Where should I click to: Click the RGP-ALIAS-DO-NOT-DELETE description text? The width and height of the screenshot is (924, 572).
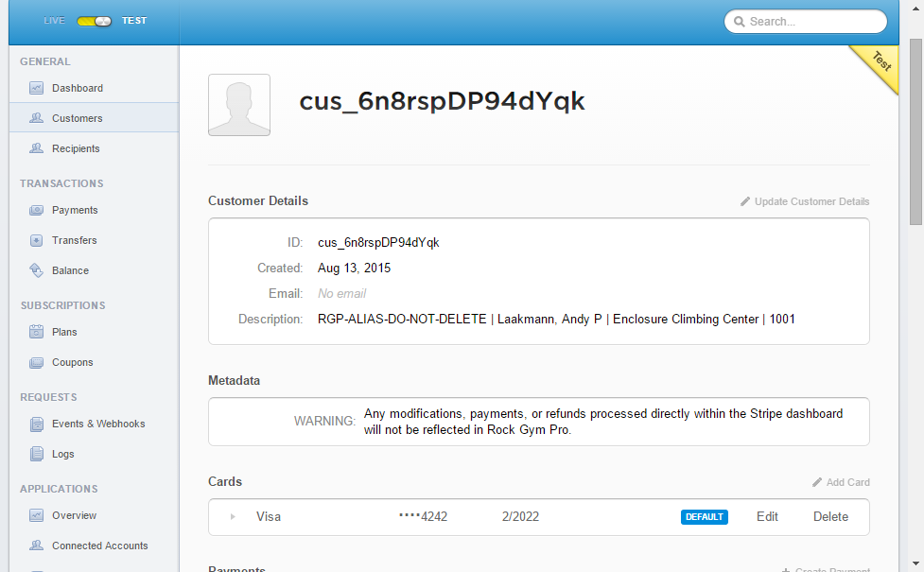point(556,320)
